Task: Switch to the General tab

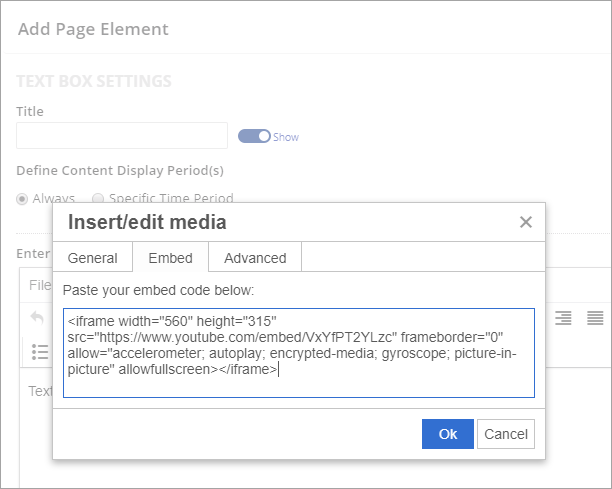Action: (x=92, y=258)
